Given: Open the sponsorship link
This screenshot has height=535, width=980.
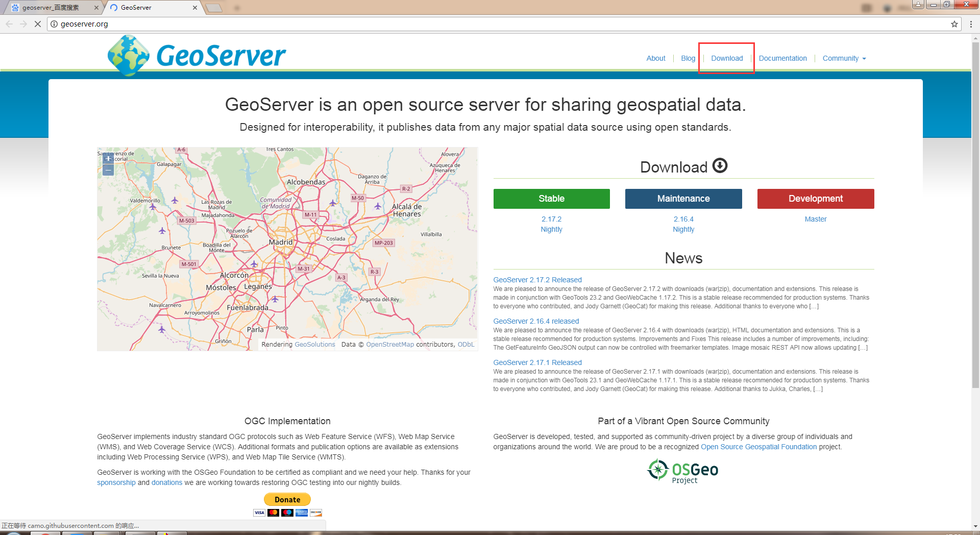Looking at the screenshot, I should click(x=116, y=482).
